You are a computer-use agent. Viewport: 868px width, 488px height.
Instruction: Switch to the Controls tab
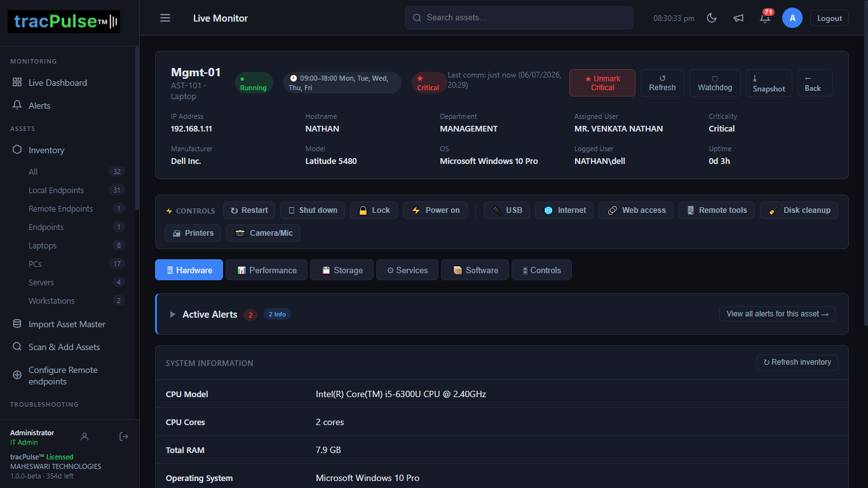[x=541, y=270]
